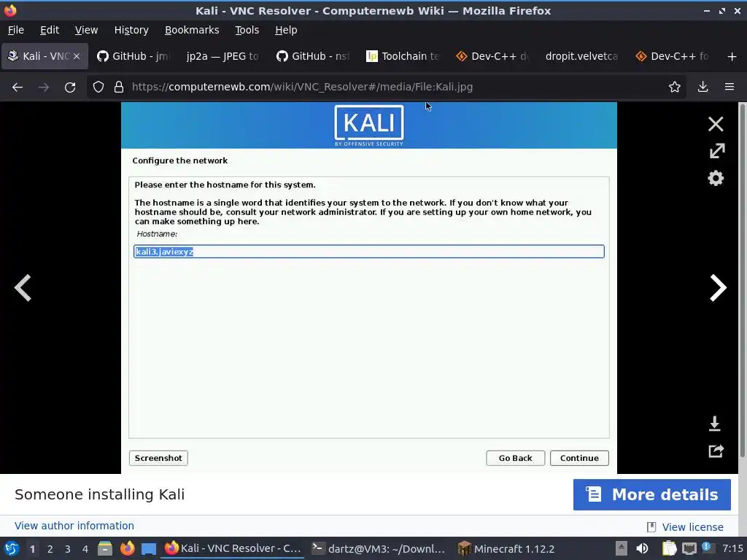Bookmark this page with the star icon
Image resolution: width=747 pixels, height=560 pixels.
click(675, 87)
